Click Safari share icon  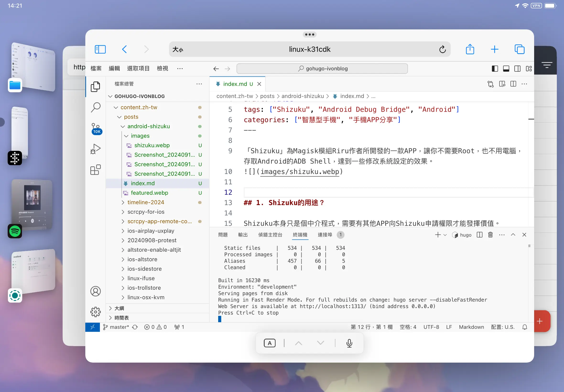(470, 49)
